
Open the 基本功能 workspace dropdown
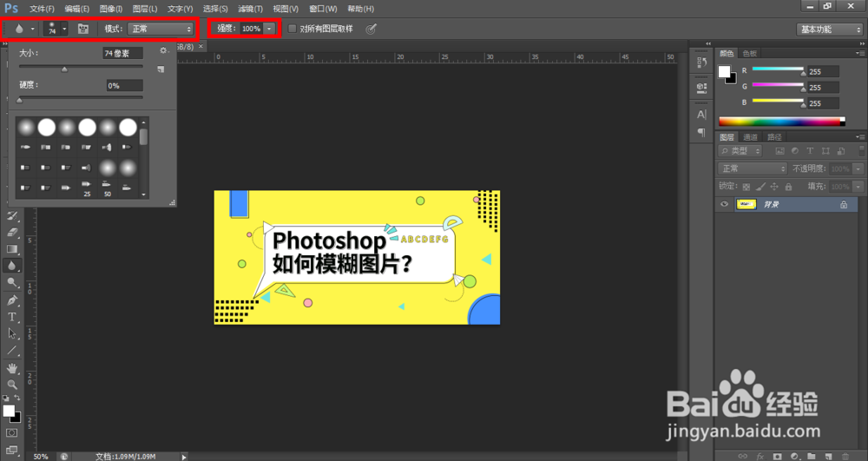(x=829, y=30)
